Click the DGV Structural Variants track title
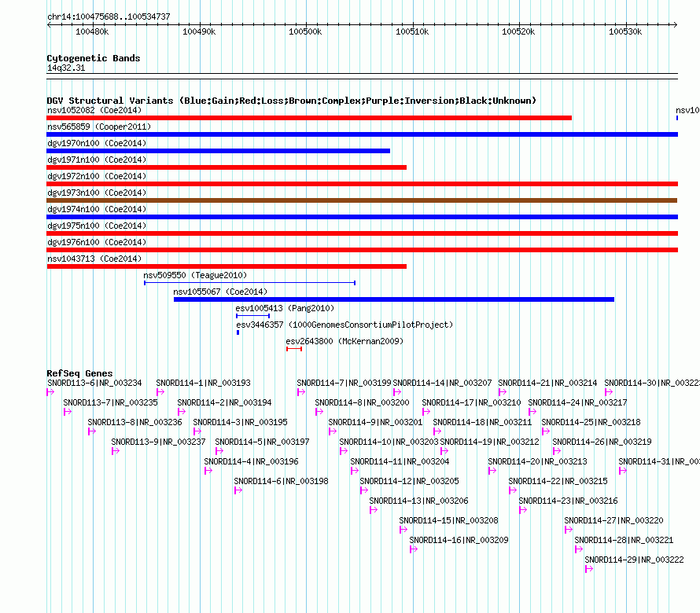Screen dimensions: 700x613 292,101
